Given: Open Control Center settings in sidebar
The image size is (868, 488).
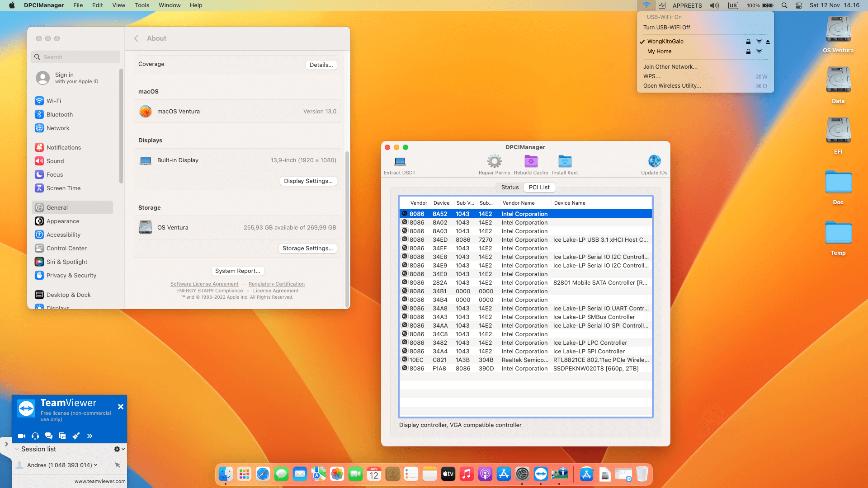Looking at the screenshot, I should click(72, 249).
